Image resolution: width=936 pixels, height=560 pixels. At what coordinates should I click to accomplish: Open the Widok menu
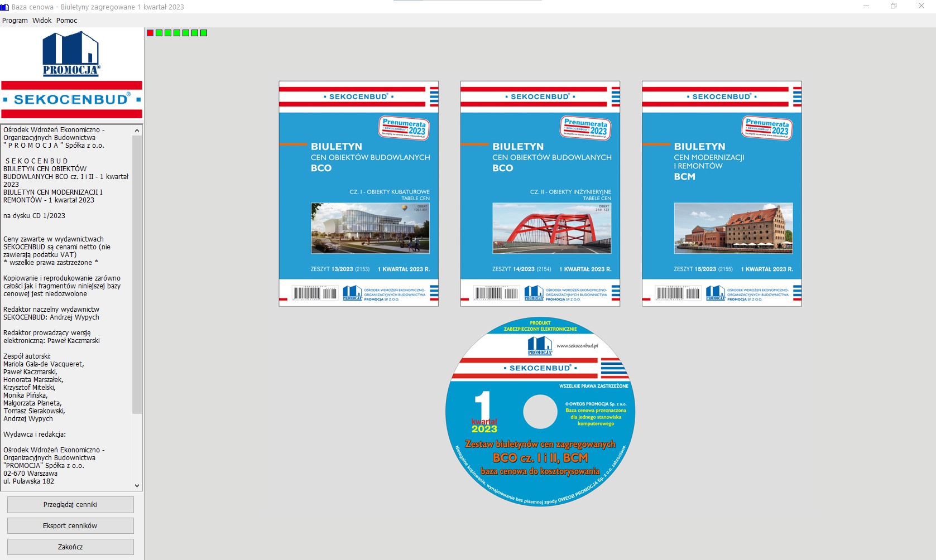click(x=42, y=21)
